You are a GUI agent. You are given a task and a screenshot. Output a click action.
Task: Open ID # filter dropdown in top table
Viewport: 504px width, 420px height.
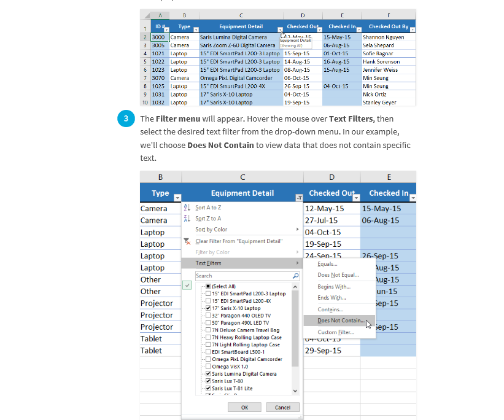[166, 29]
